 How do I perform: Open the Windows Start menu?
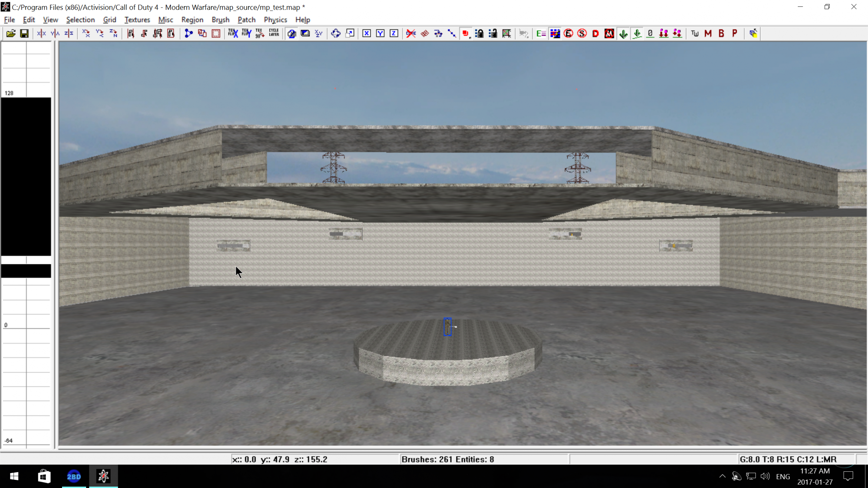click(x=14, y=476)
